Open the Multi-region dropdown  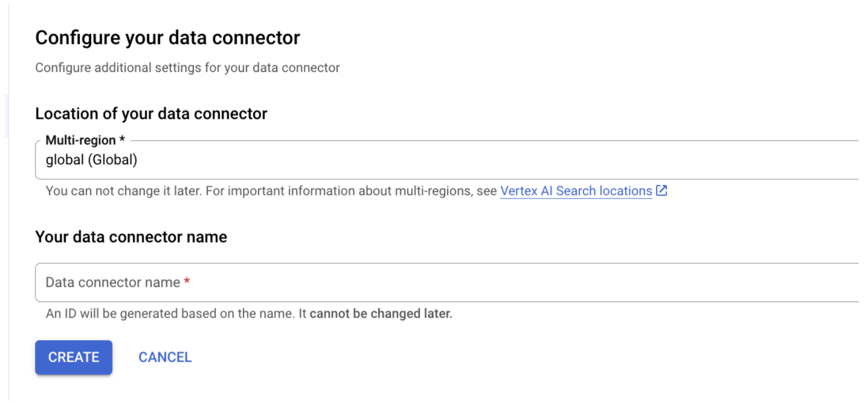coord(208,159)
